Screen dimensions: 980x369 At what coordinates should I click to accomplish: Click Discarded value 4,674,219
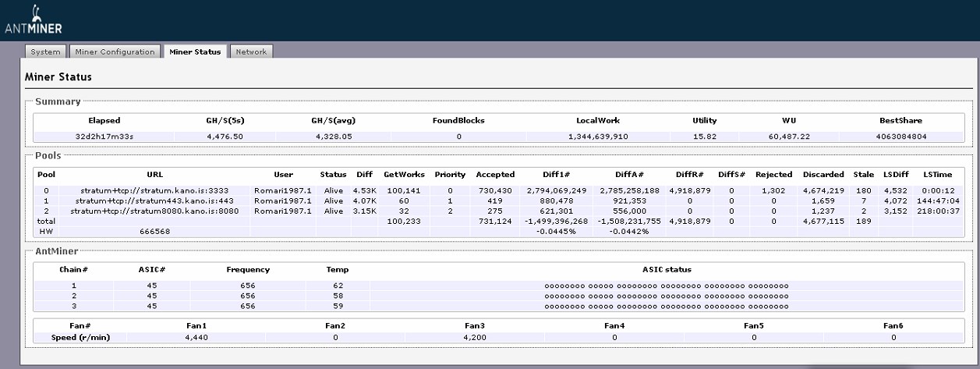(x=823, y=190)
